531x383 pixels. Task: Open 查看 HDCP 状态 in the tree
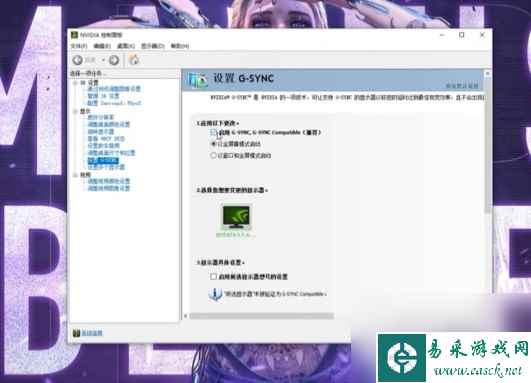point(106,139)
